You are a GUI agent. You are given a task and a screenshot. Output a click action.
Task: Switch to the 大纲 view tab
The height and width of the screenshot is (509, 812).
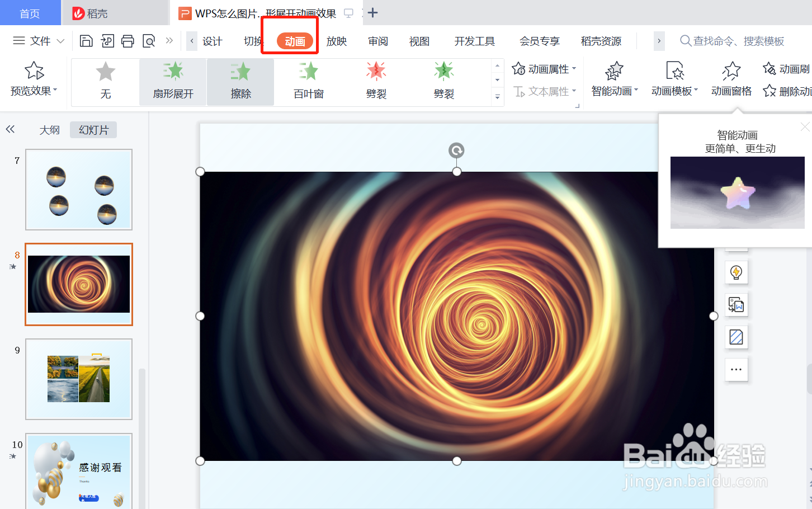point(49,130)
